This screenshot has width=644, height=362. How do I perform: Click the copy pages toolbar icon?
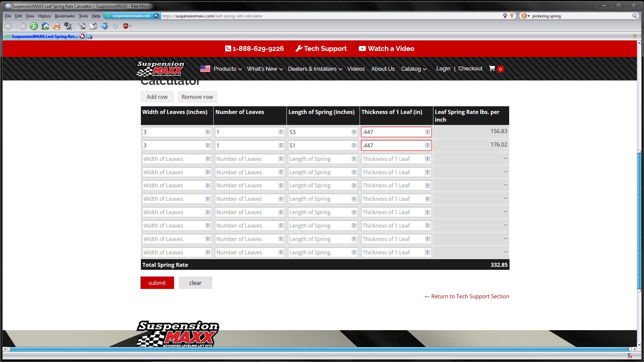pos(93,26)
